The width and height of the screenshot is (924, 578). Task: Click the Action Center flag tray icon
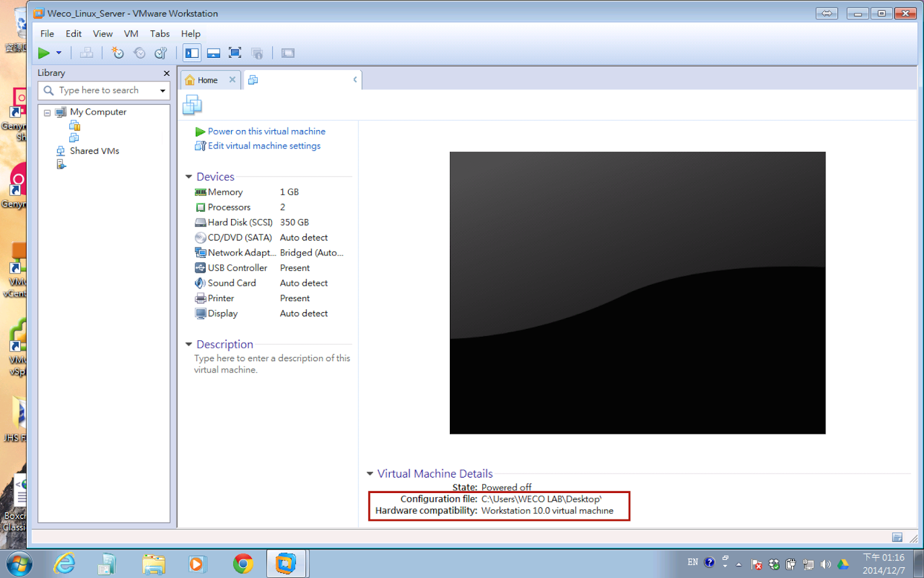click(756, 564)
